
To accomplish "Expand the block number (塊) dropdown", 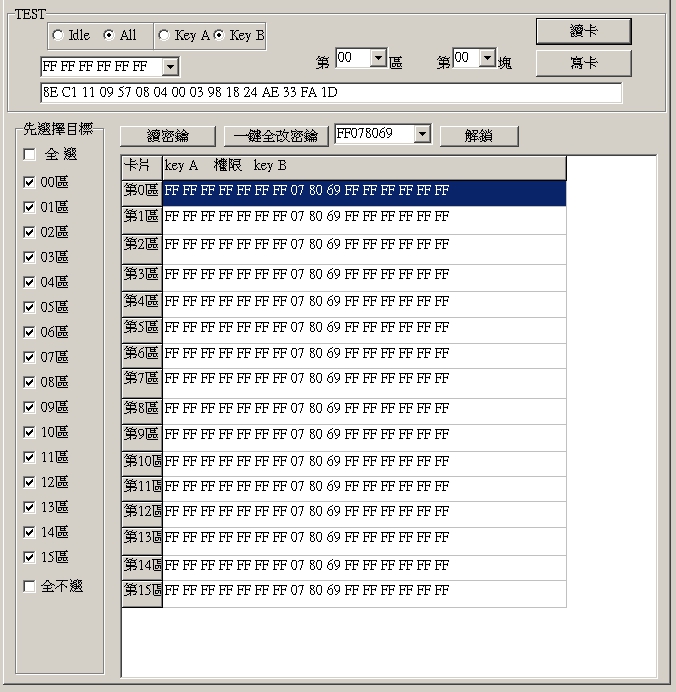I will coord(487,59).
